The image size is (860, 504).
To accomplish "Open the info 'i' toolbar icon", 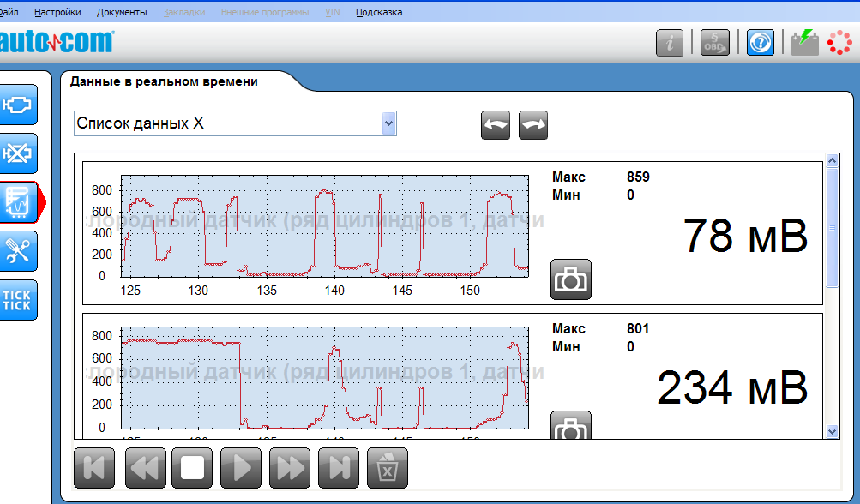I will [x=670, y=43].
